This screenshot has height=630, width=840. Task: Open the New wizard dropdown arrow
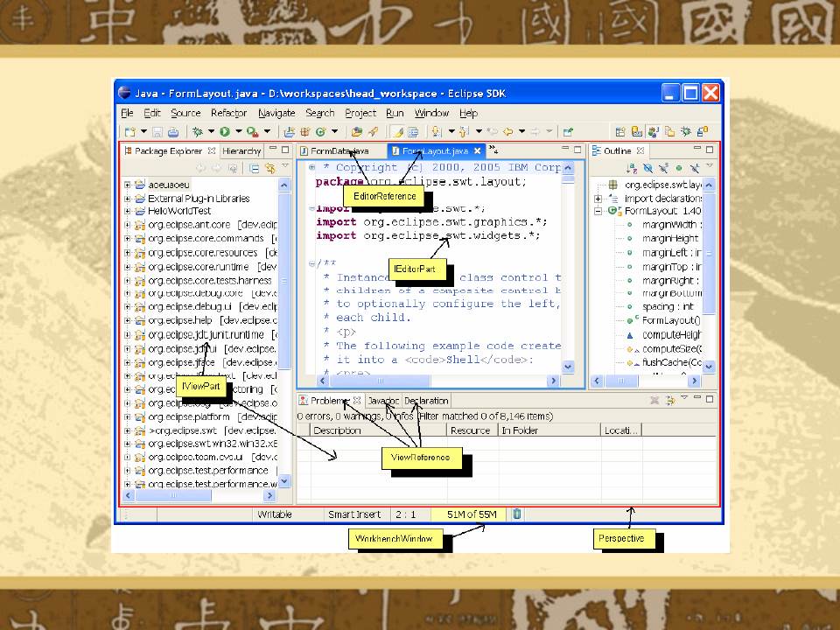tap(143, 132)
